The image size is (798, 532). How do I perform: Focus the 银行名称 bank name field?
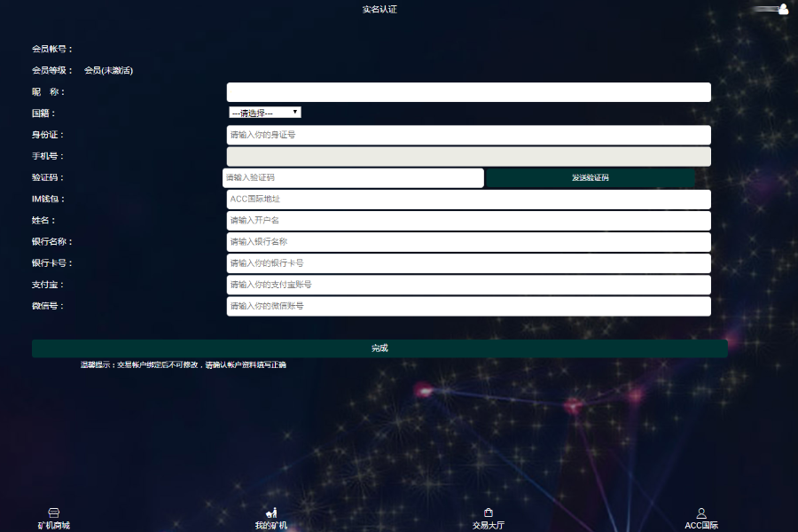[469, 242]
